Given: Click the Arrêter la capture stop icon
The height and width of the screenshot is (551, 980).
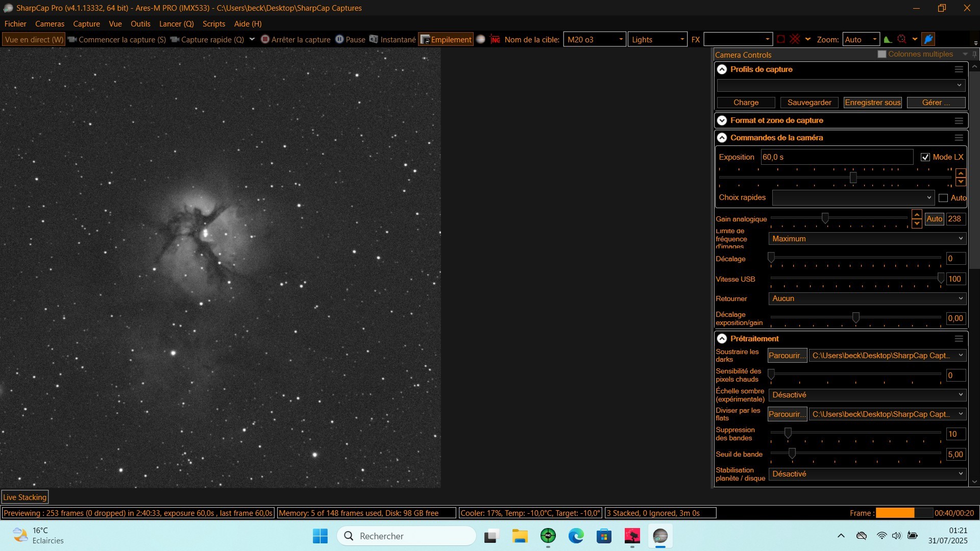Looking at the screenshot, I should coord(265,39).
